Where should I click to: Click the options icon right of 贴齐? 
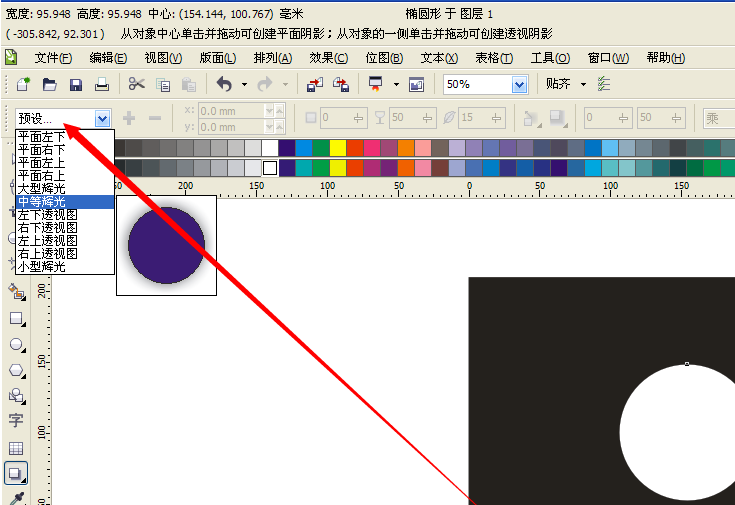(x=604, y=84)
